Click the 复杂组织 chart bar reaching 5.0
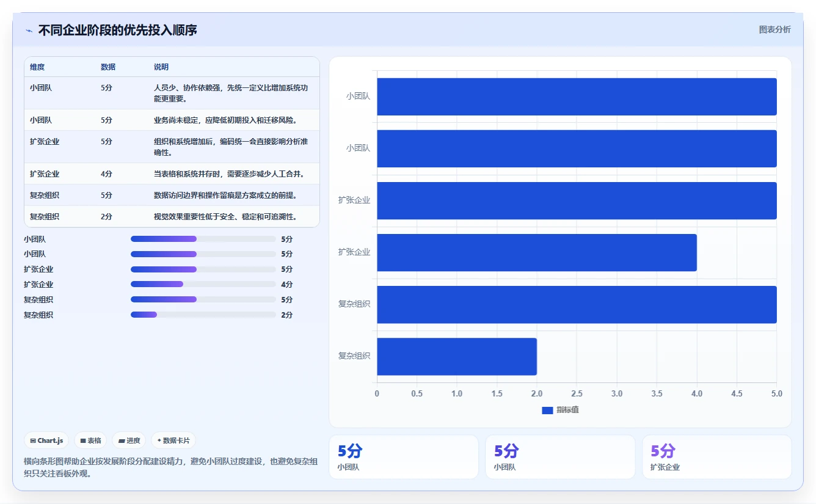Screen dimensions: 816x504 577,304
